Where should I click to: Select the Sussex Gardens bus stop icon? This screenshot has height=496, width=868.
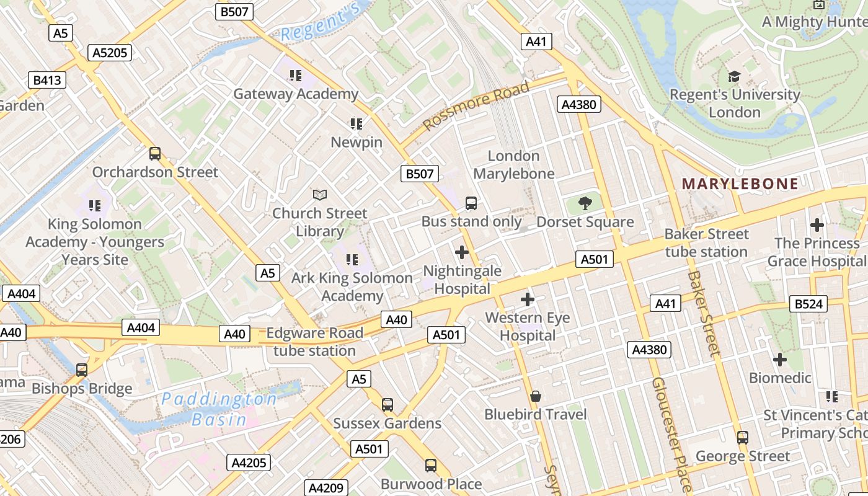tap(387, 405)
